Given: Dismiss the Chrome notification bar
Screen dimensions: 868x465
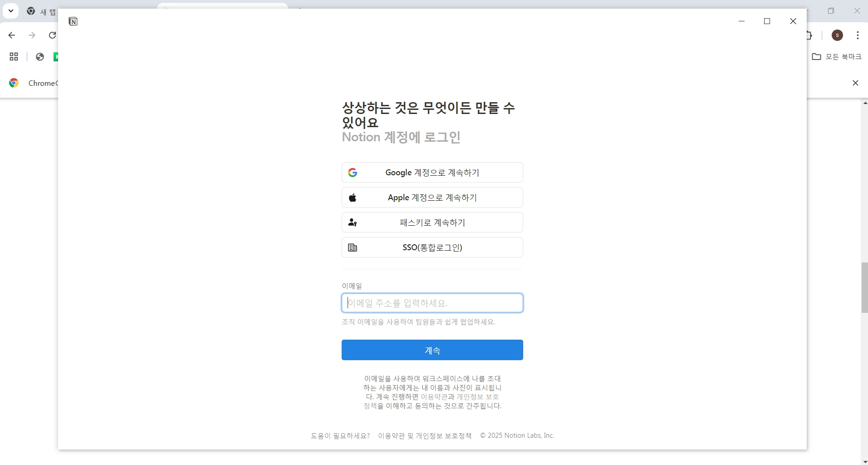Looking at the screenshot, I should 855,83.
